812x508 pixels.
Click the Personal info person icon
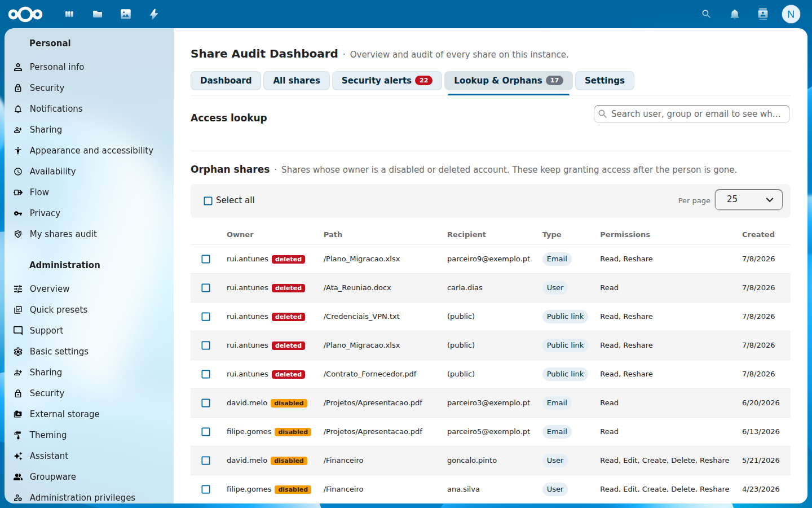click(18, 67)
